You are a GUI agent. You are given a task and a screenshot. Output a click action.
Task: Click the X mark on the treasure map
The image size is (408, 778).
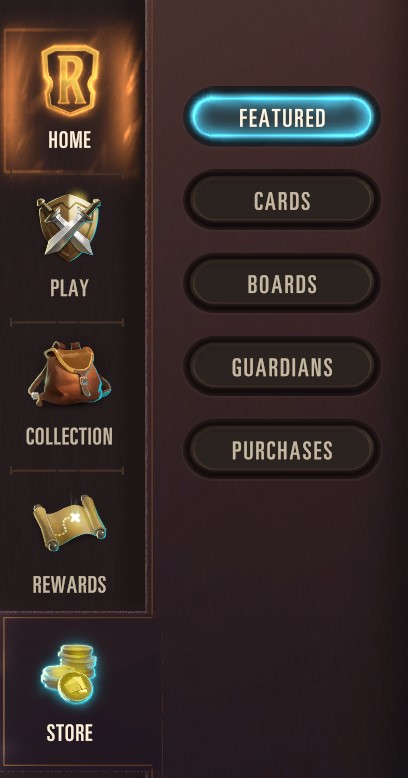coord(75,518)
